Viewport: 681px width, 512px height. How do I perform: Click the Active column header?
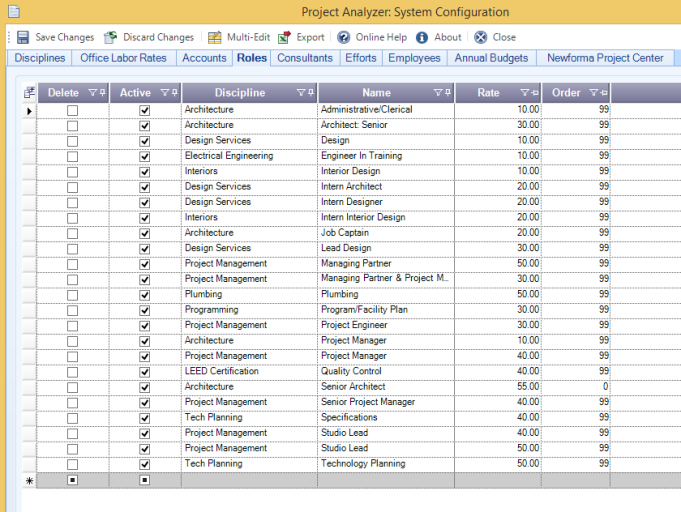(x=135, y=93)
